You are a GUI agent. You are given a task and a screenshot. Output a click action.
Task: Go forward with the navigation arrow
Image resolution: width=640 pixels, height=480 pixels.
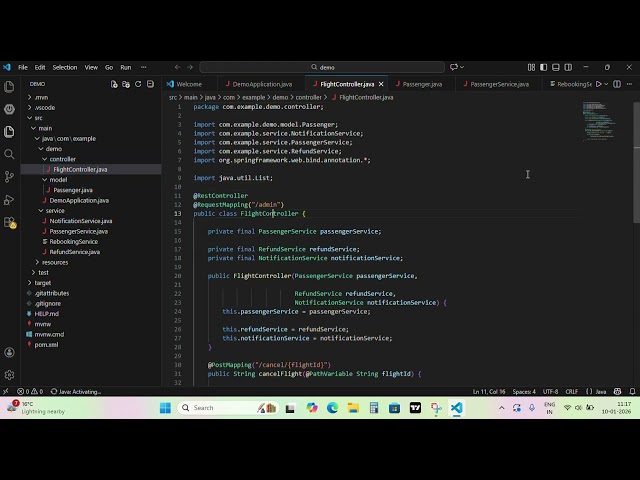click(190, 67)
